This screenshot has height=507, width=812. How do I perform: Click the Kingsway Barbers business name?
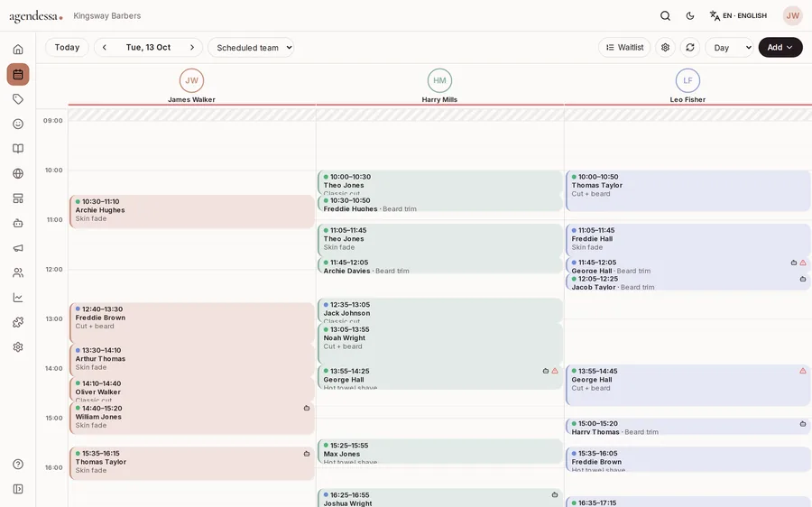(107, 16)
